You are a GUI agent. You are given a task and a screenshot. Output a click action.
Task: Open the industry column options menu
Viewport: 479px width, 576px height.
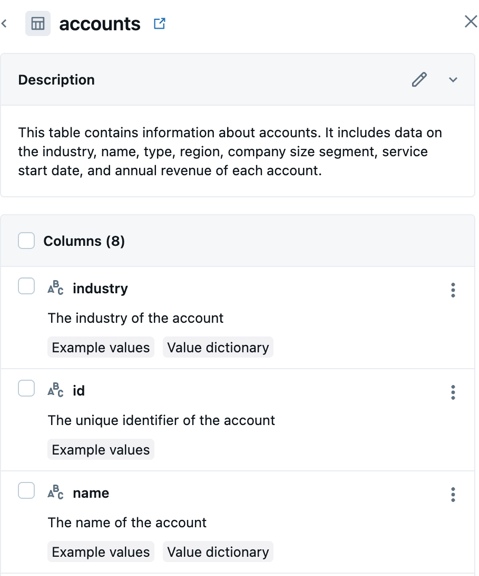(x=453, y=290)
